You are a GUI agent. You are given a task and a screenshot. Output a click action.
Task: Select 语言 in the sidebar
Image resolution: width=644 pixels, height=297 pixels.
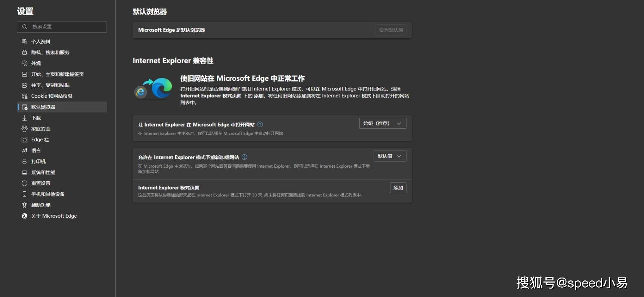point(62,151)
